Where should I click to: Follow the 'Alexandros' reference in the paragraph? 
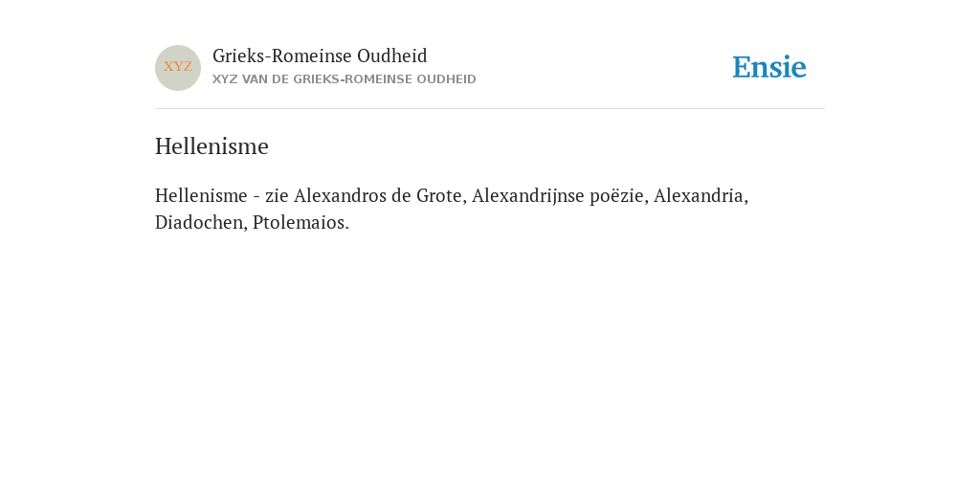click(x=340, y=195)
